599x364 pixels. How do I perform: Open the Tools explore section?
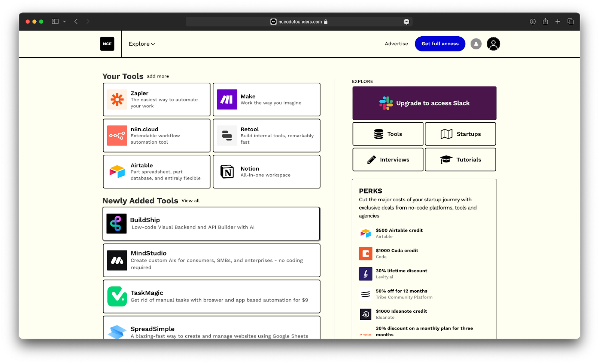tap(388, 134)
